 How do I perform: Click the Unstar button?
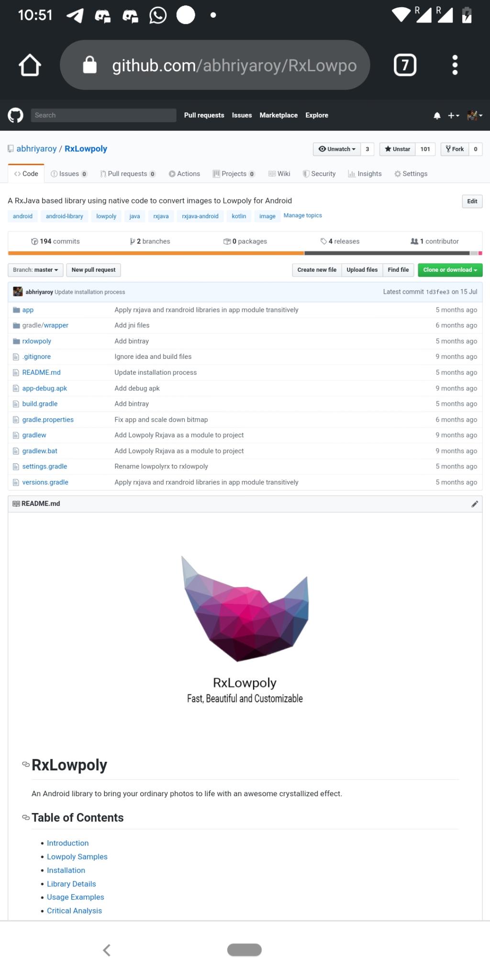click(x=397, y=149)
